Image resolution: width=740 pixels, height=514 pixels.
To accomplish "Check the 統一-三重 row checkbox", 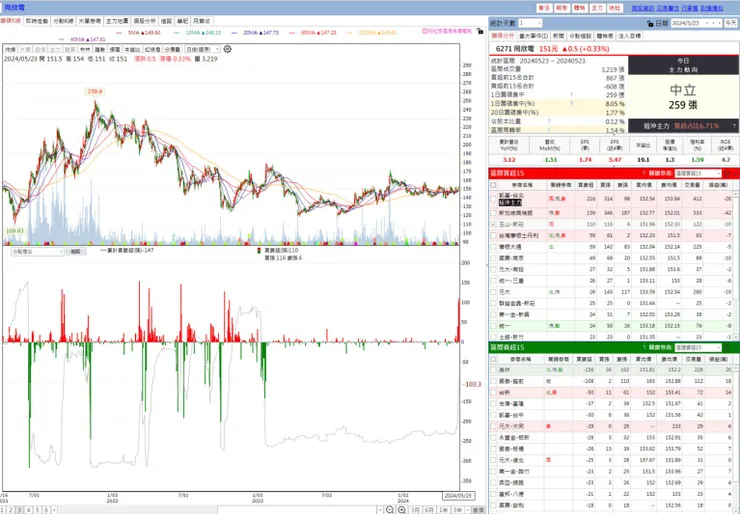I will (x=494, y=281).
